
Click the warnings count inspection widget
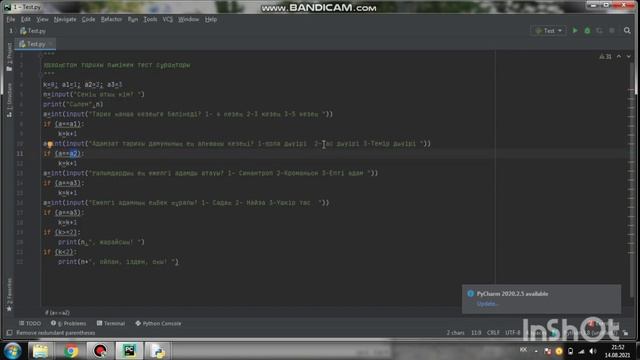click(x=605, y=57)
